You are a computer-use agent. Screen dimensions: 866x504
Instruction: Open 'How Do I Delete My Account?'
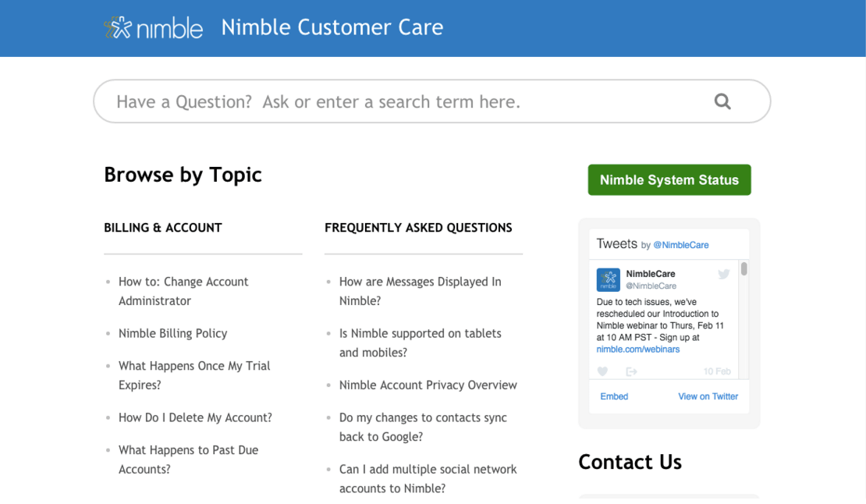point(195,417)
